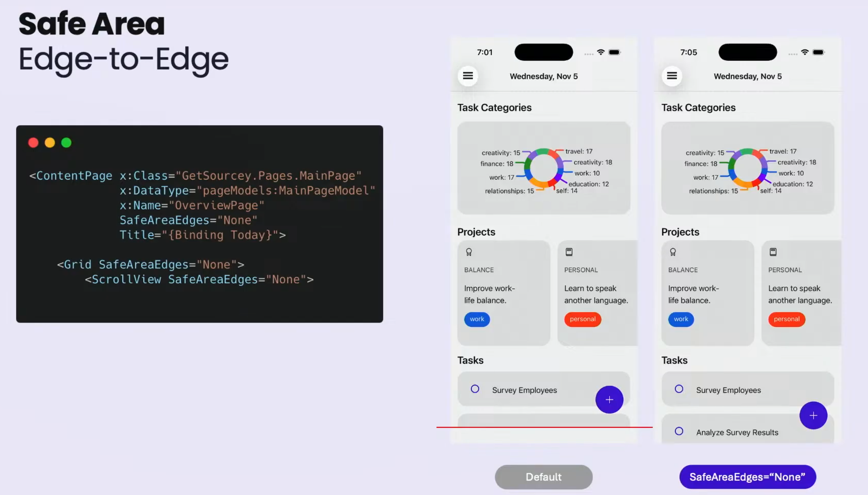Check the Survey Employees circle on the right phone

pos(679,388)
